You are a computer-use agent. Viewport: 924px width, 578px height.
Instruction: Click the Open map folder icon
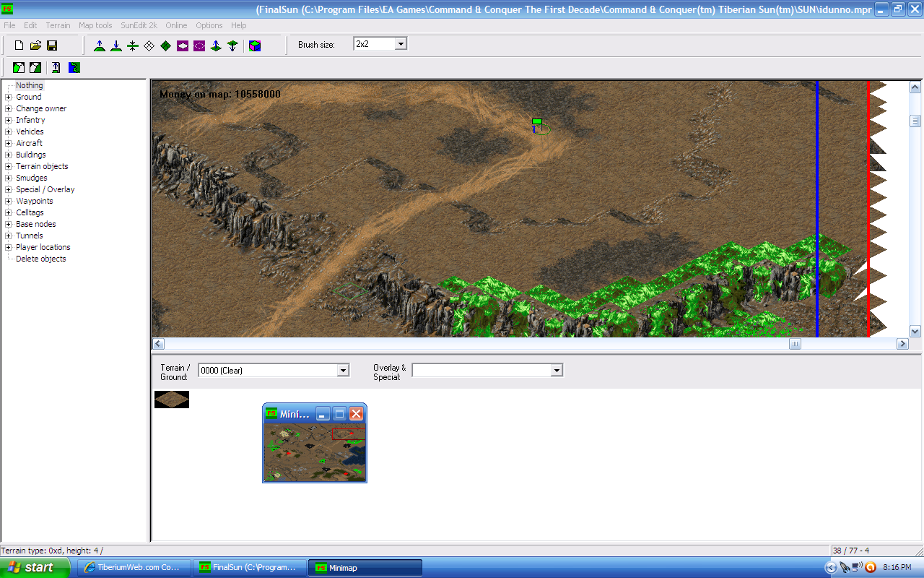click(35, 46)
